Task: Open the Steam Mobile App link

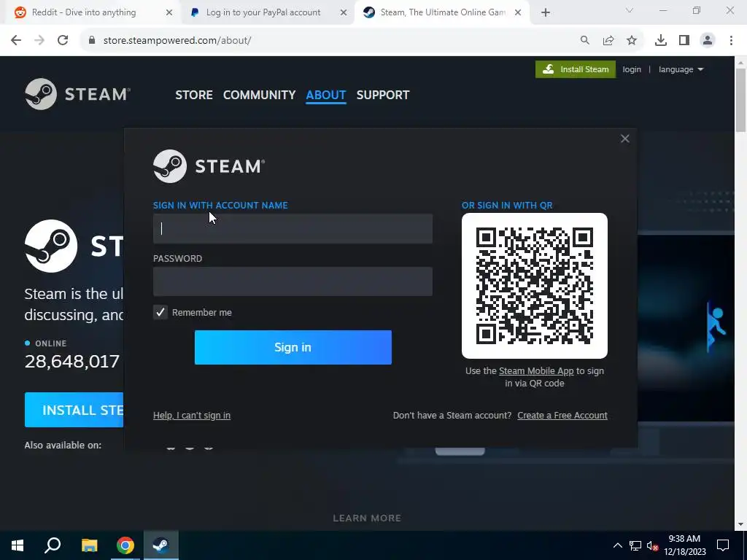Action: pos(536,371)
